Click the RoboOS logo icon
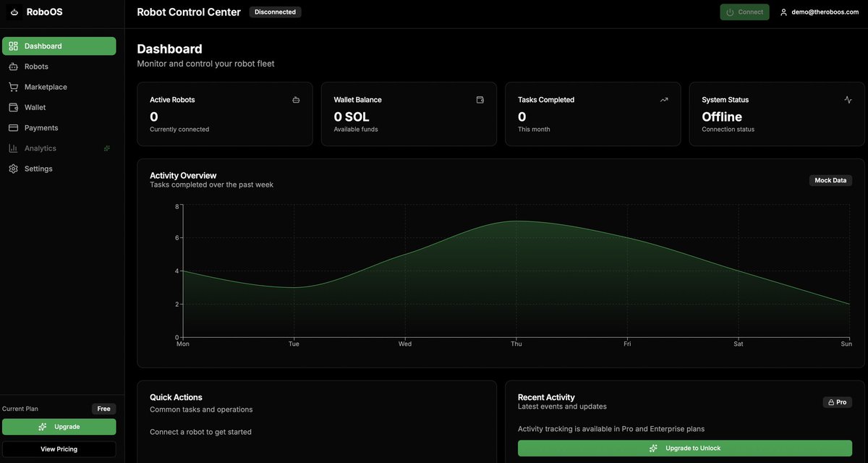This screenshot has height=463, width=868. tap(13, 12)
